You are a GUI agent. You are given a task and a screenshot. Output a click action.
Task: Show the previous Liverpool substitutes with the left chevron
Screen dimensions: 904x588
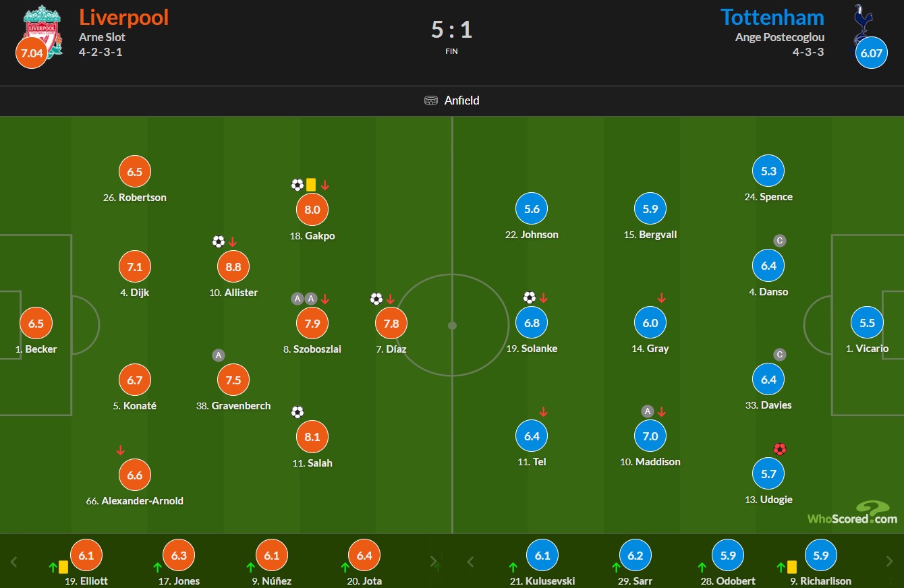pyautogui.click(x=13, y=561)
